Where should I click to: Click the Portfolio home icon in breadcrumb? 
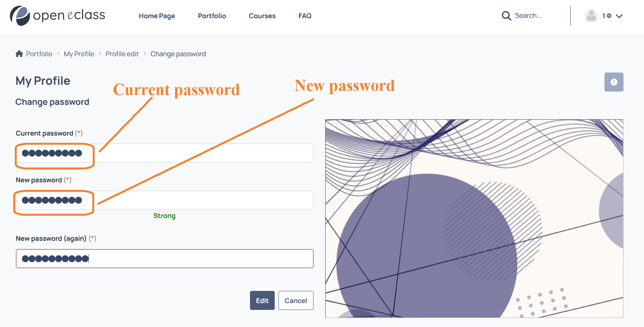19,54
